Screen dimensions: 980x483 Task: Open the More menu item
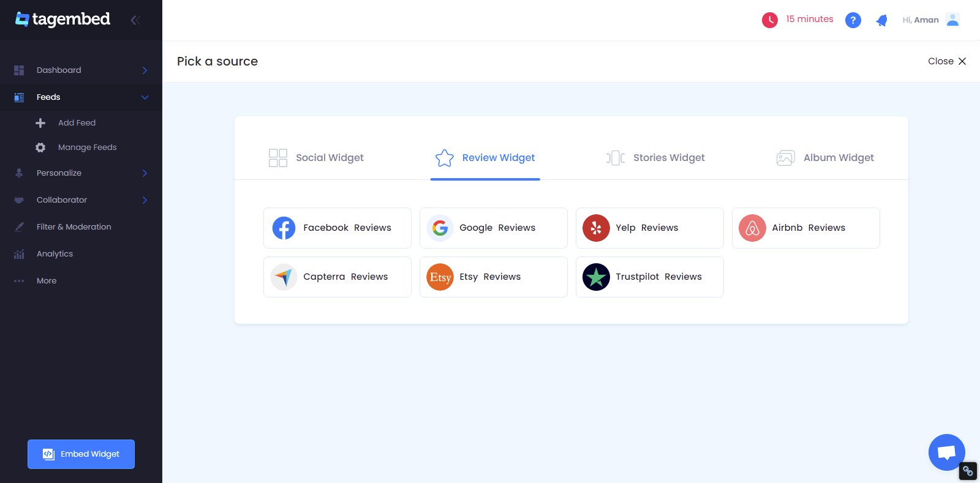pyautogui.click(x=47, y=281)
